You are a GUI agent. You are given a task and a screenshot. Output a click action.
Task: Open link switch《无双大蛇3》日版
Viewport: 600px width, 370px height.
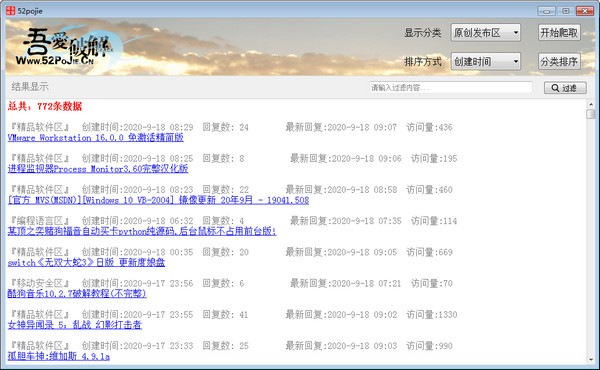click(86, 262)
